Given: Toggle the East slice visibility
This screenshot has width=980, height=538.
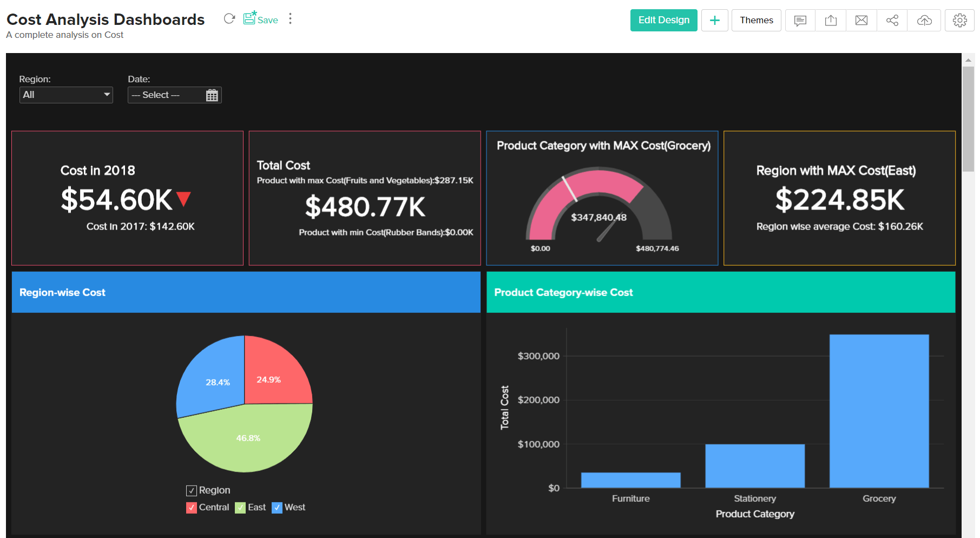Looking at the screenshot, I should 240,507.
